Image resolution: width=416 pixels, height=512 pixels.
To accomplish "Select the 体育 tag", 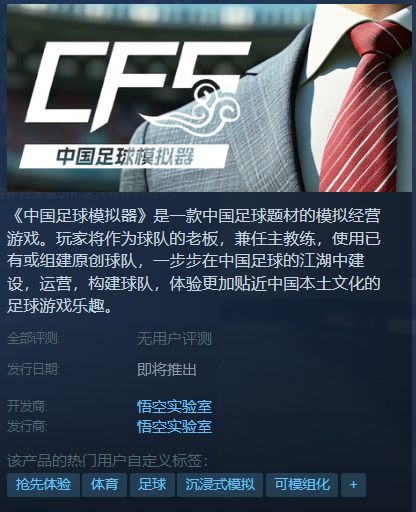I will (x=104, y=484).
